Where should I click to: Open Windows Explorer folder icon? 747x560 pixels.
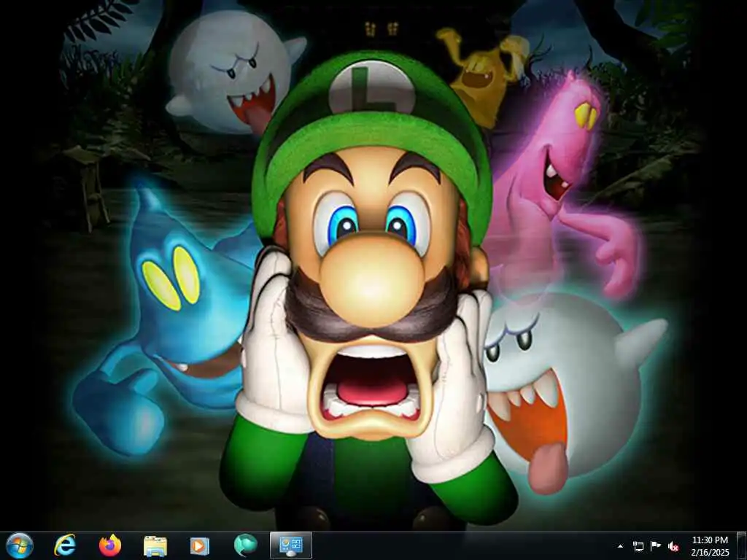(155, 546)
